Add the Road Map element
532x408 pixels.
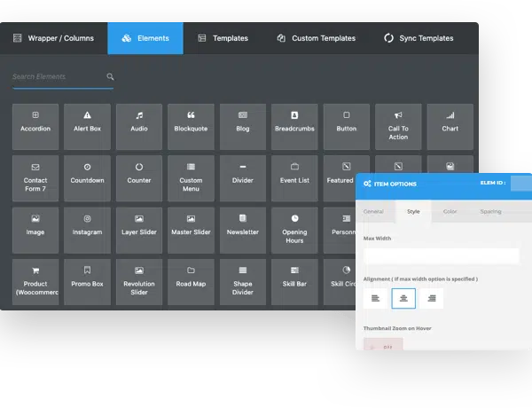click(191, 280)
